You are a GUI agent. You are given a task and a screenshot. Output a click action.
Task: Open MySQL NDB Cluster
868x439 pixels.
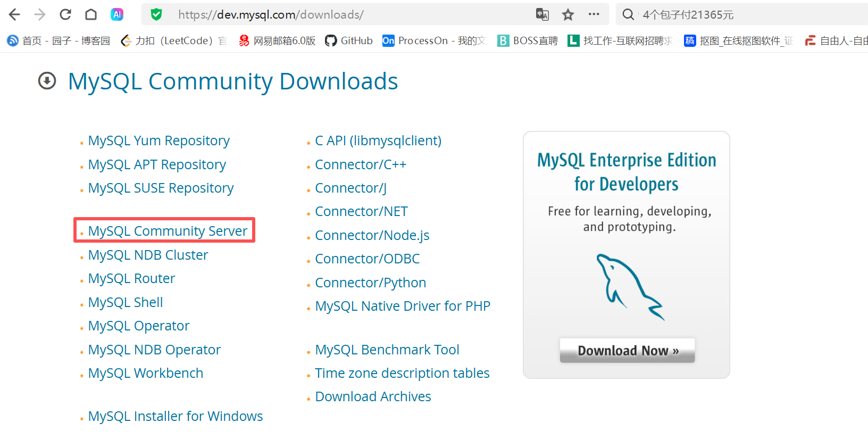(x=148, y=255)
